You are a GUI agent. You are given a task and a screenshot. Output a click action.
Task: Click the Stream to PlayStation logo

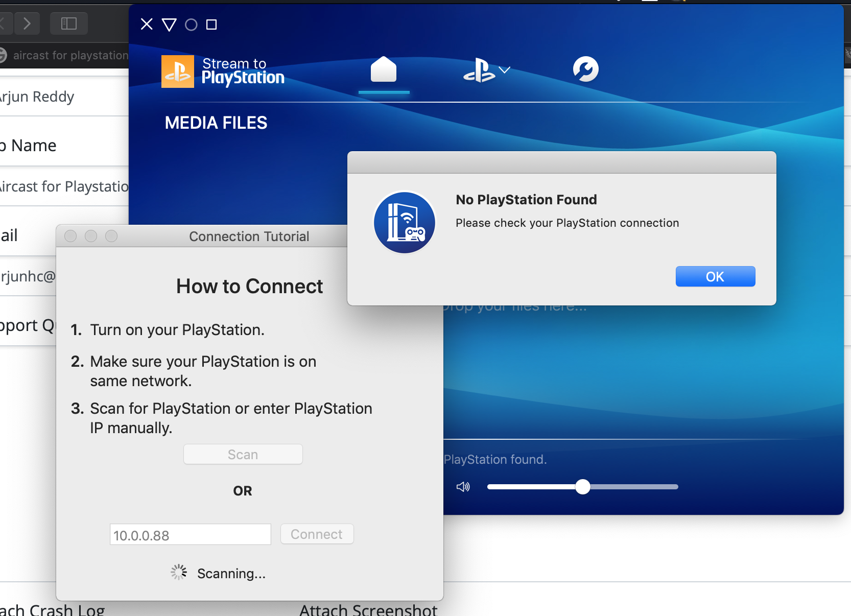[223, 72]
